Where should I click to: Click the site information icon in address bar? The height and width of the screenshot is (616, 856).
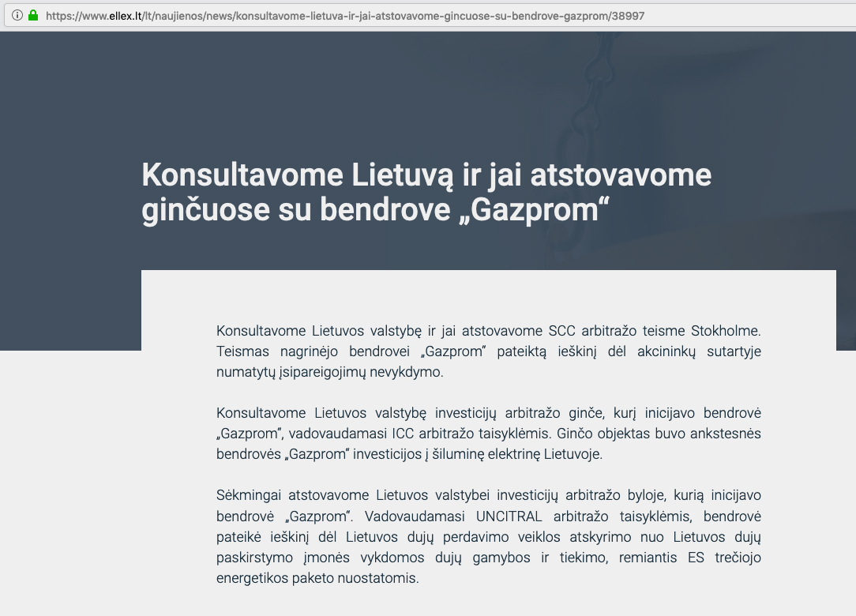17,15
